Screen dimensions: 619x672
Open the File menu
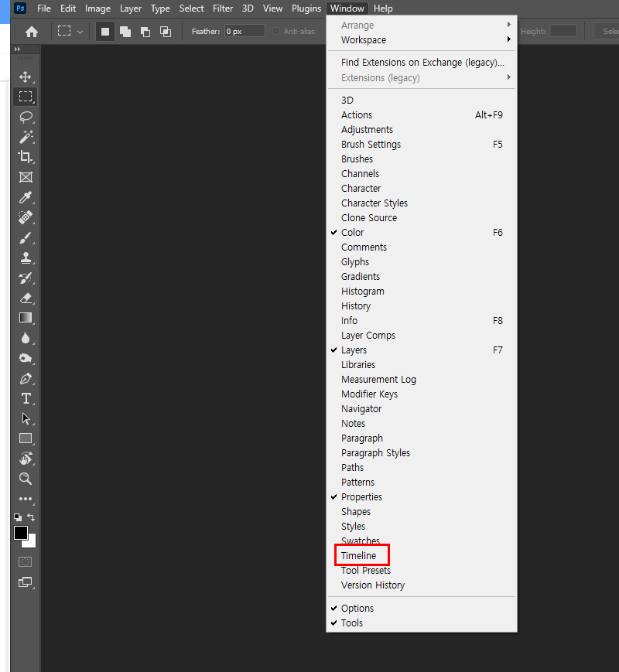click(44, 9)
